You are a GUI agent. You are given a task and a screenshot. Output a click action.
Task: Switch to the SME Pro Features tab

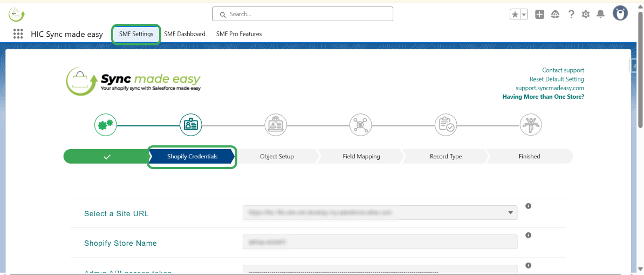(x=239, y=33)
